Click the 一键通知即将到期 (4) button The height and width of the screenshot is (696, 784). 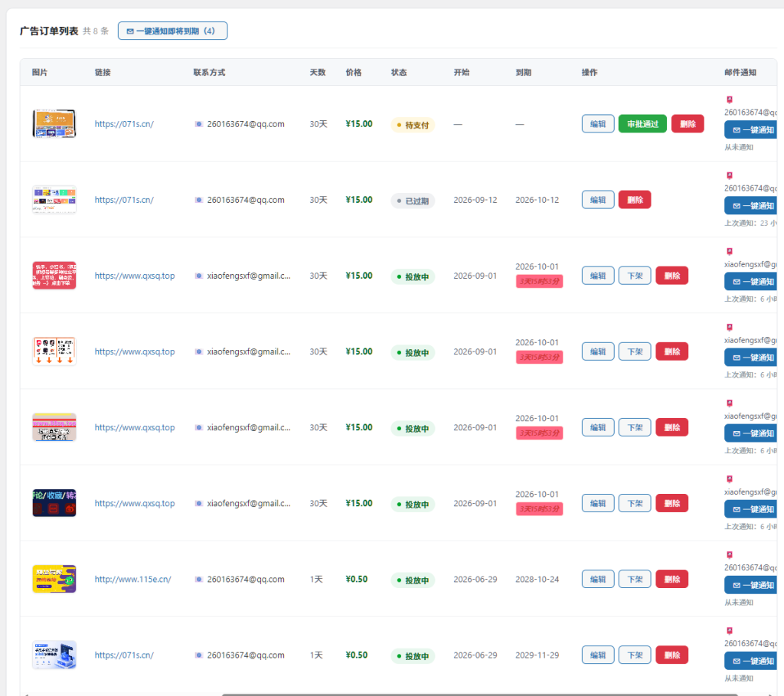pyautogui.click(x=172, y=31)
